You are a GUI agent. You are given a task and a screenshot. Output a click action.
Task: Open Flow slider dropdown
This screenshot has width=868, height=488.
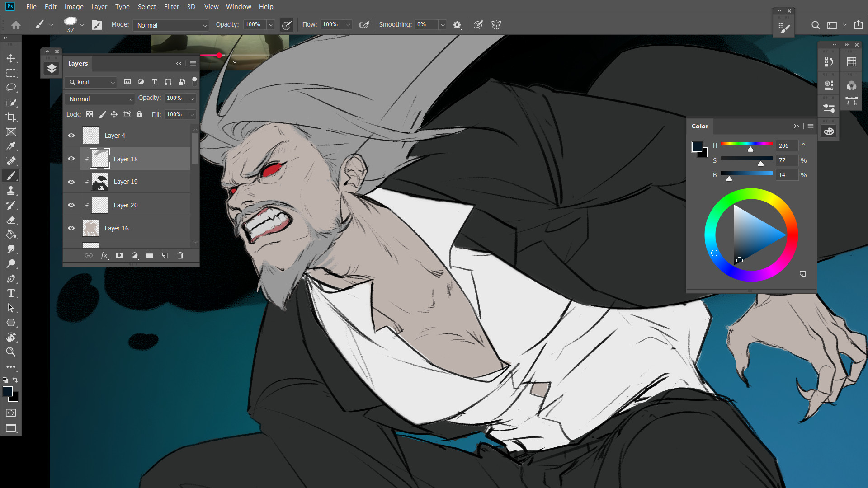[348, 25]
